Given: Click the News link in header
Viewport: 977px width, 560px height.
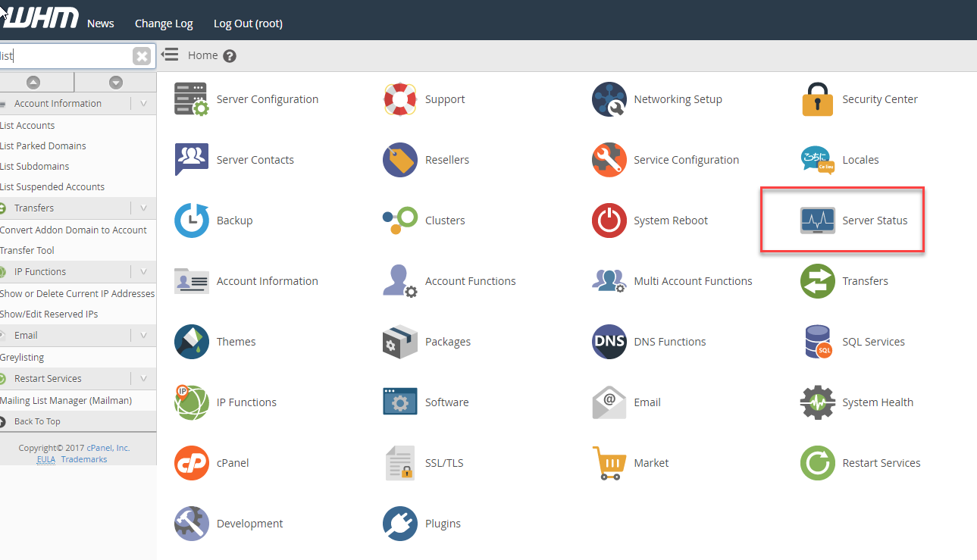Looking at the screenshot, I should click(100, 23).
